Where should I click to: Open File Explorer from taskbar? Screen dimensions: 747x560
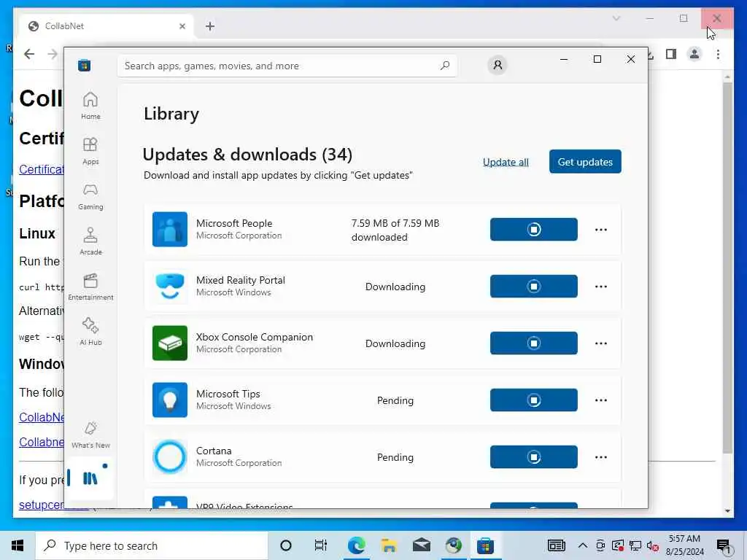point(389,545)
